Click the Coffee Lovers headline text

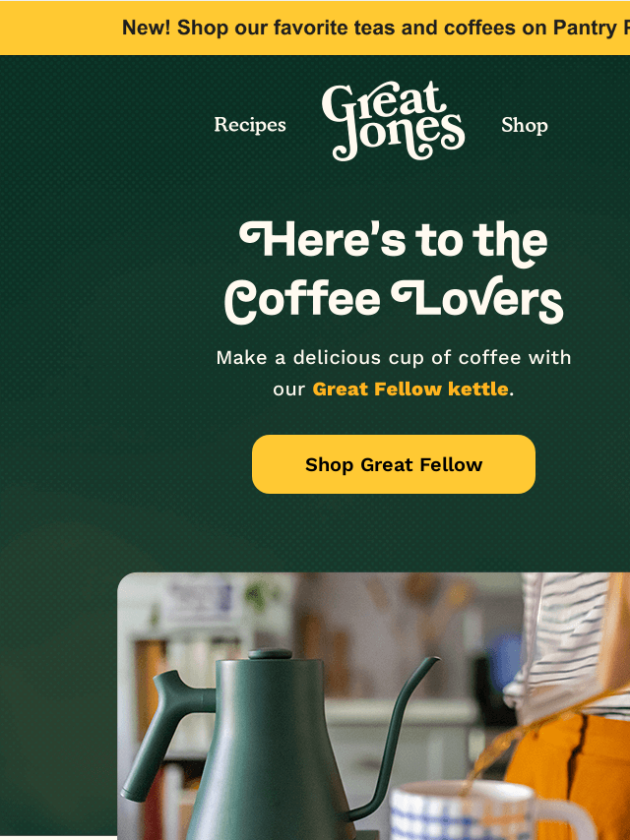pyautogui.click(x=394, y=300)
